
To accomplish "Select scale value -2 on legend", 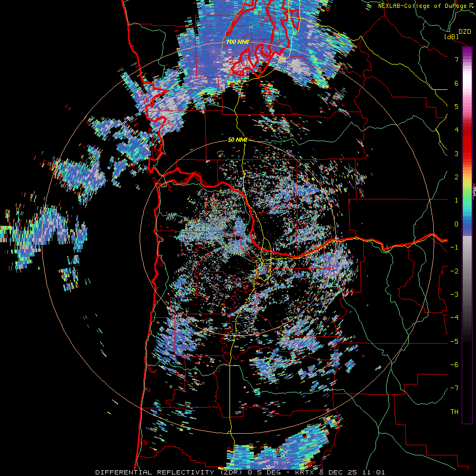I will click(x=454, y=271).
